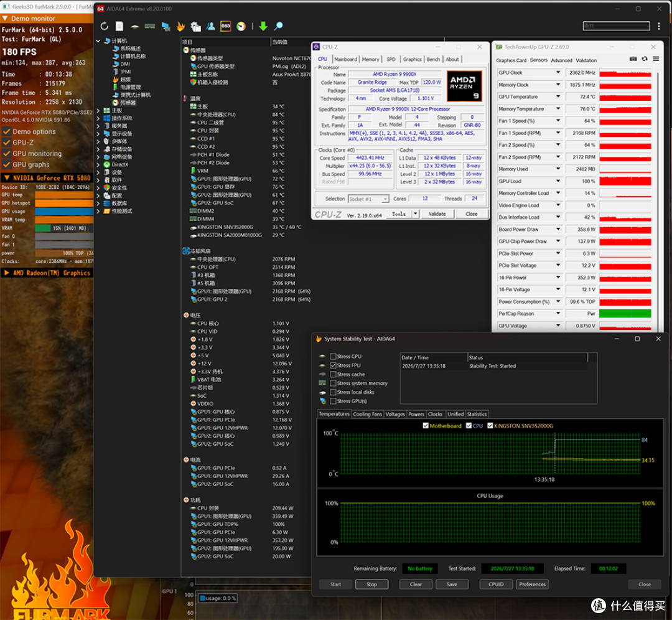Open the AIDA64 report page icon
This screenshot has height=620, width=672.
(x=119, y=26)
